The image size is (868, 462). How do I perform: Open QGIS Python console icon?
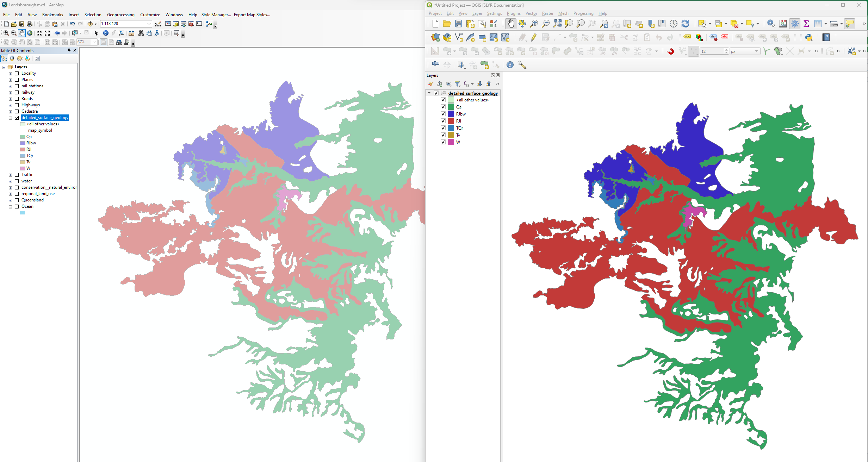808,37
